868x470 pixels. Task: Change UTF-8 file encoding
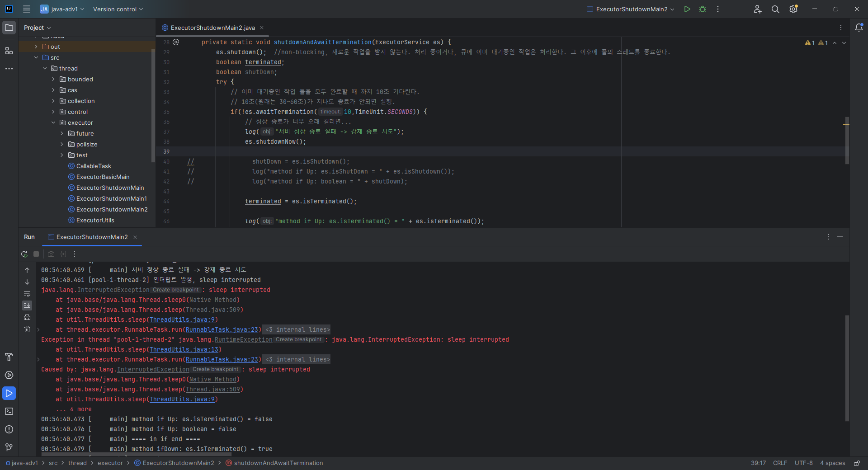coord(803,463)
